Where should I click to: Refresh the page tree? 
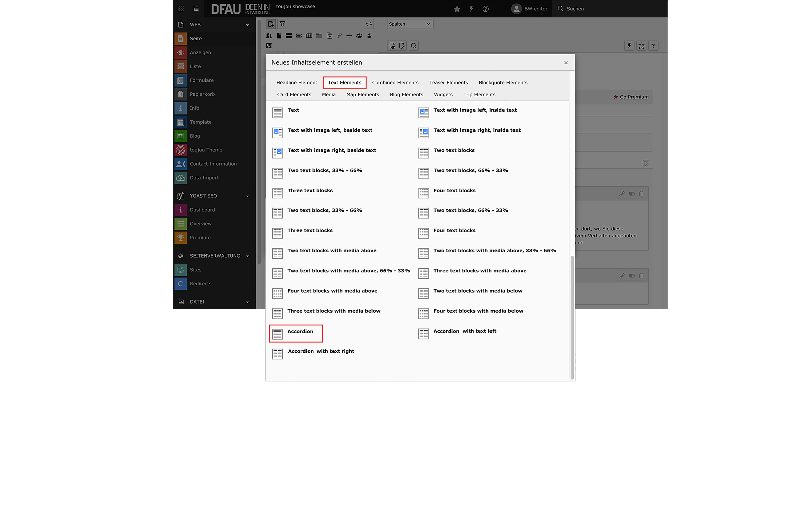tap(369, 24)
